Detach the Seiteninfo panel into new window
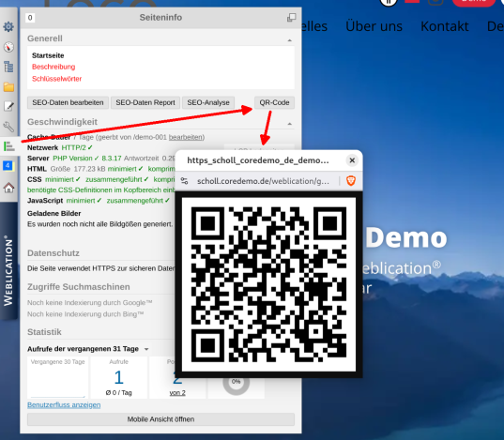 [291, 17]
